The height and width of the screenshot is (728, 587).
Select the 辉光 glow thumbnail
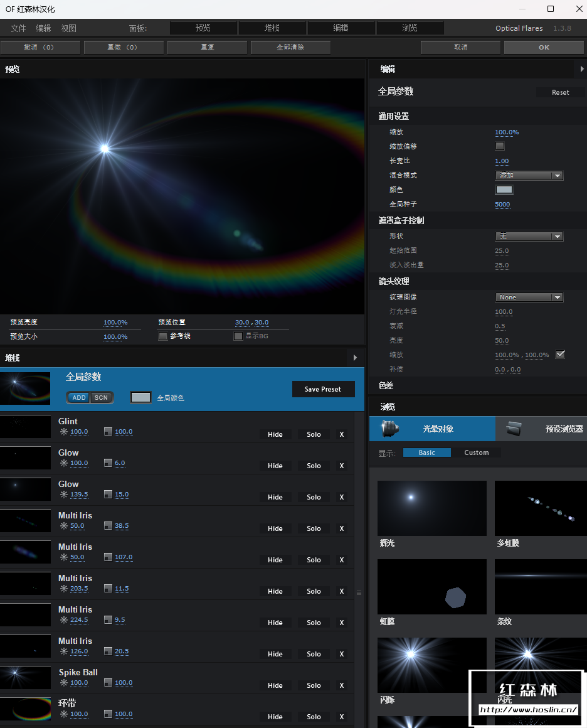pyautogui.click(x=432, y=508)
